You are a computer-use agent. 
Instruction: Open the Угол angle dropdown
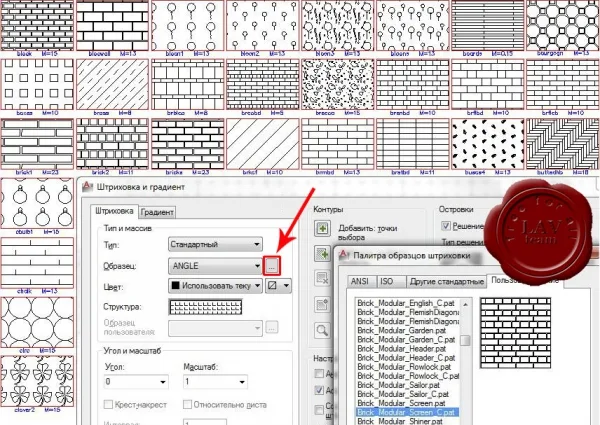click(x=136, y=381)
